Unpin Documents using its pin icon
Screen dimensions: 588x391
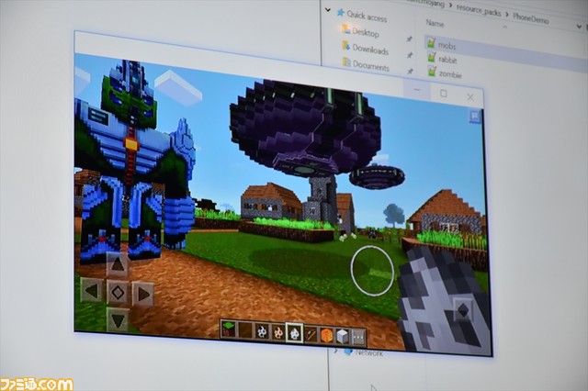[410, 72]
